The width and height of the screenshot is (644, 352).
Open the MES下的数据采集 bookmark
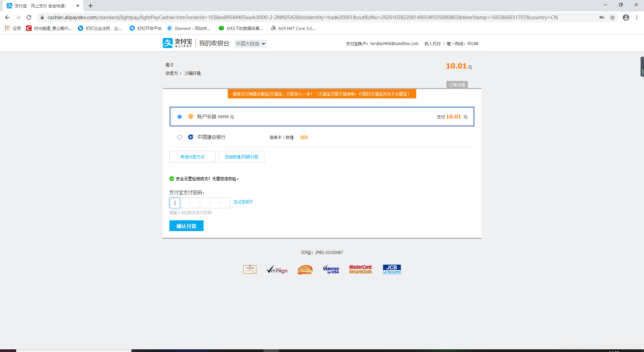pyautogui.click(x=240, y=28)
